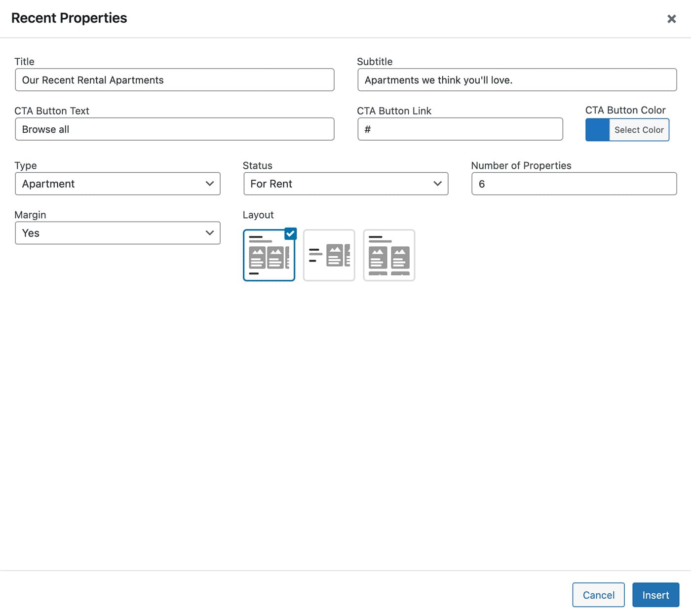Focus the CTA Button Text field

click(174, 129)
